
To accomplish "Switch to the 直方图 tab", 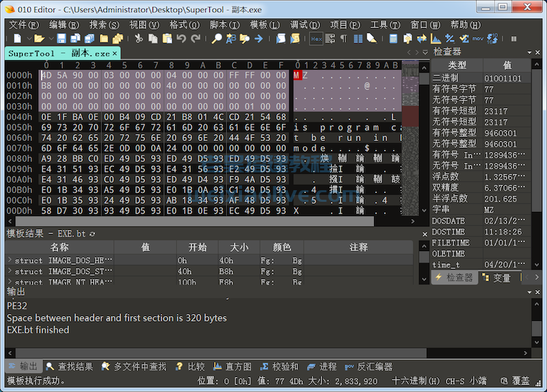I will coord(232,367).
